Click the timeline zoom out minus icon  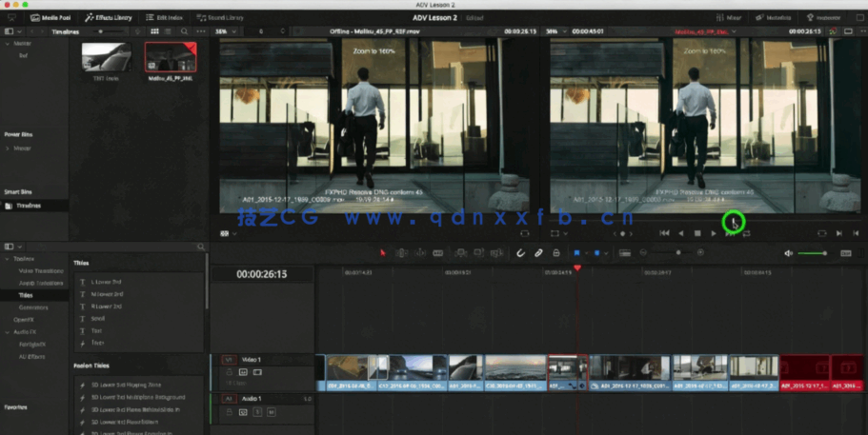[x=643, y=252]
